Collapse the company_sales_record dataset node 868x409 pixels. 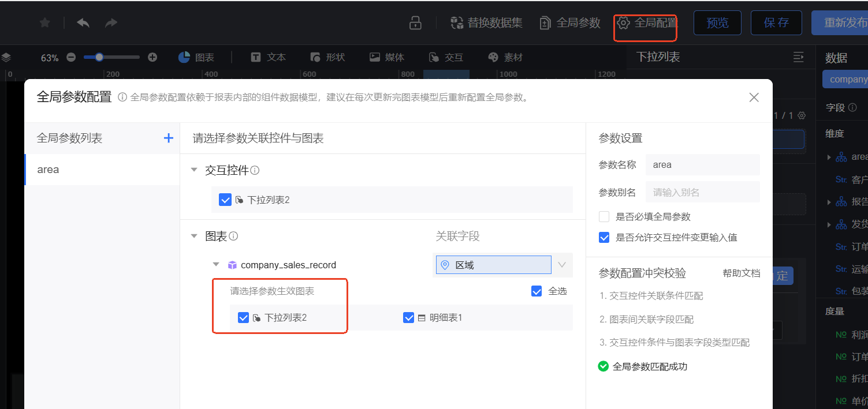[216, 265]
